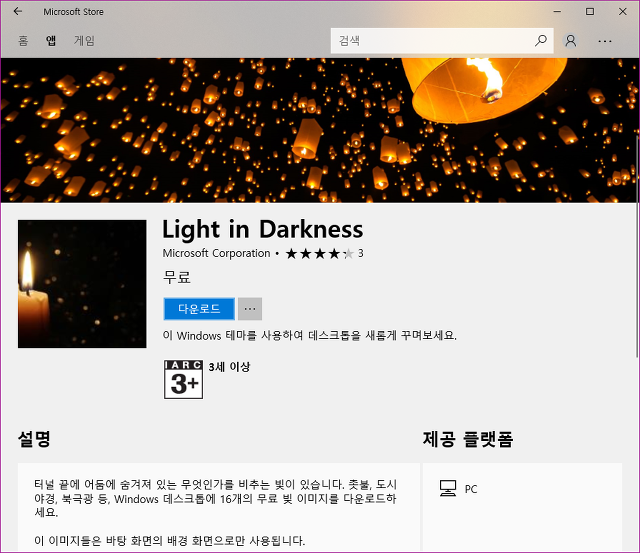
Task: Click the Microsoft Corporation publisher name
Action: pos(216,253)
